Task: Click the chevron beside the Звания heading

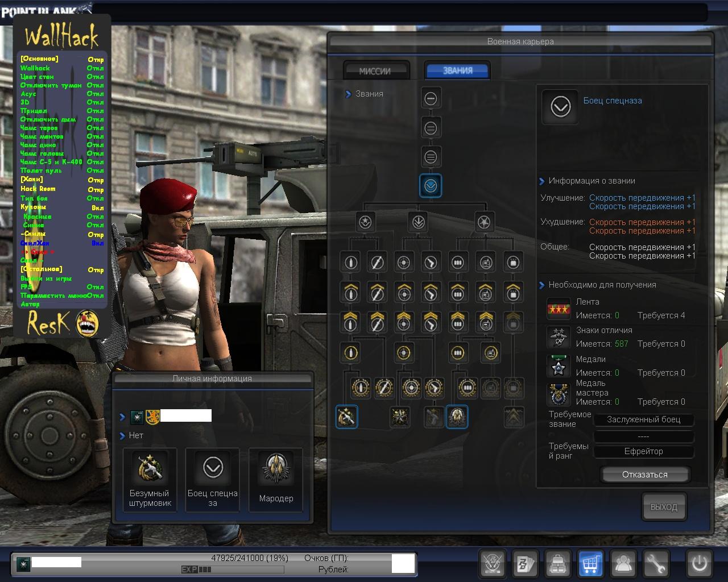Action: (348, 94)
